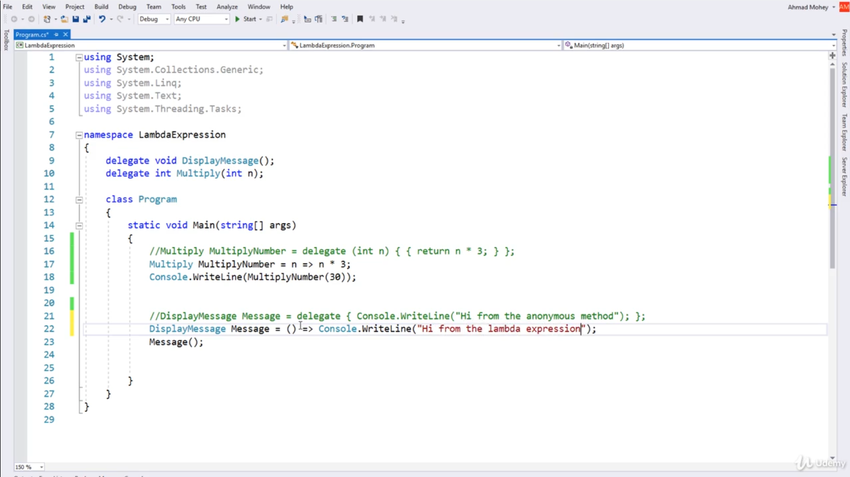This screenshot has height=477, width=850.
Task: Open the New Project dropdown arrow
Action: tap(55, 19)
